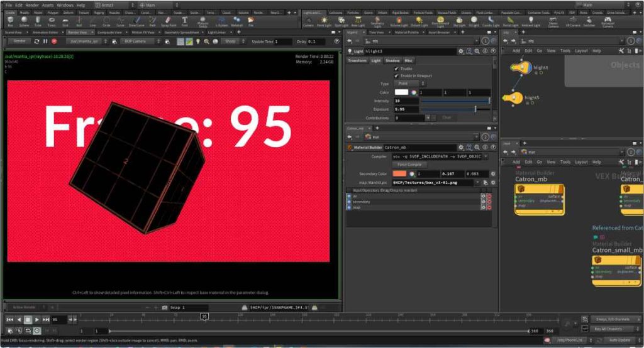Click the Play forward button

coord(37,319)
